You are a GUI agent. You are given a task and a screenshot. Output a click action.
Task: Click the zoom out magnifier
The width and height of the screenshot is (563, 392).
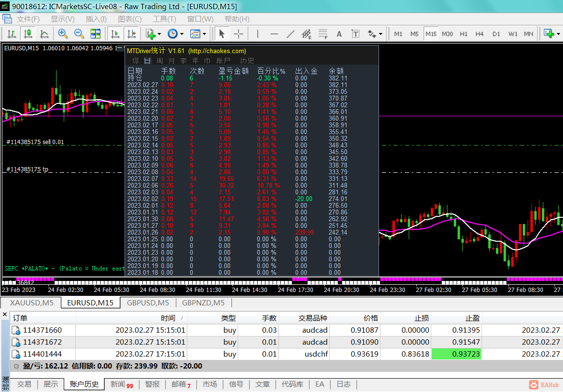click(79, 34)
